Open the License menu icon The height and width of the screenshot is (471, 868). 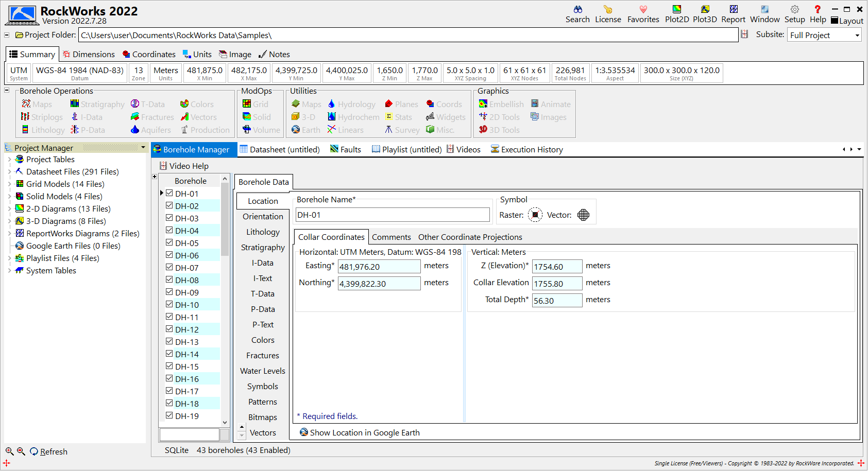click(x=608, y=14)
